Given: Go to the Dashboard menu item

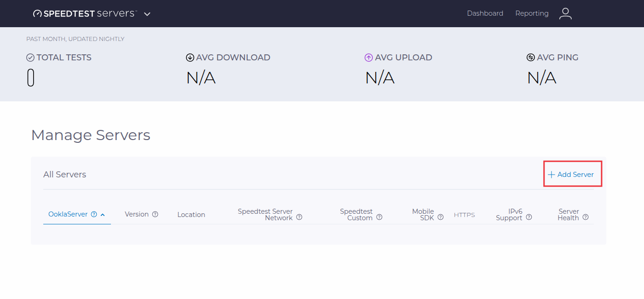Looking at the screenshot, I should (485, 13).
